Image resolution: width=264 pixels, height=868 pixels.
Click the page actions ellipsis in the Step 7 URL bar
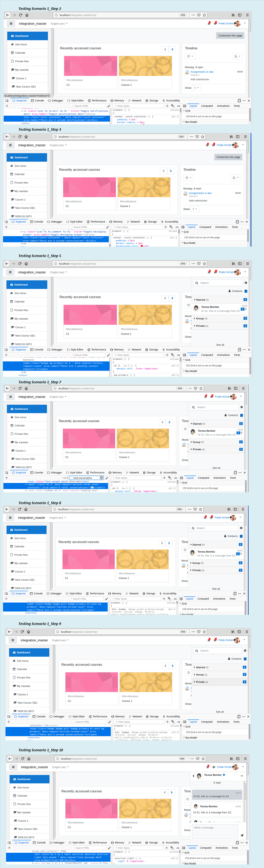tap(190, 388)
